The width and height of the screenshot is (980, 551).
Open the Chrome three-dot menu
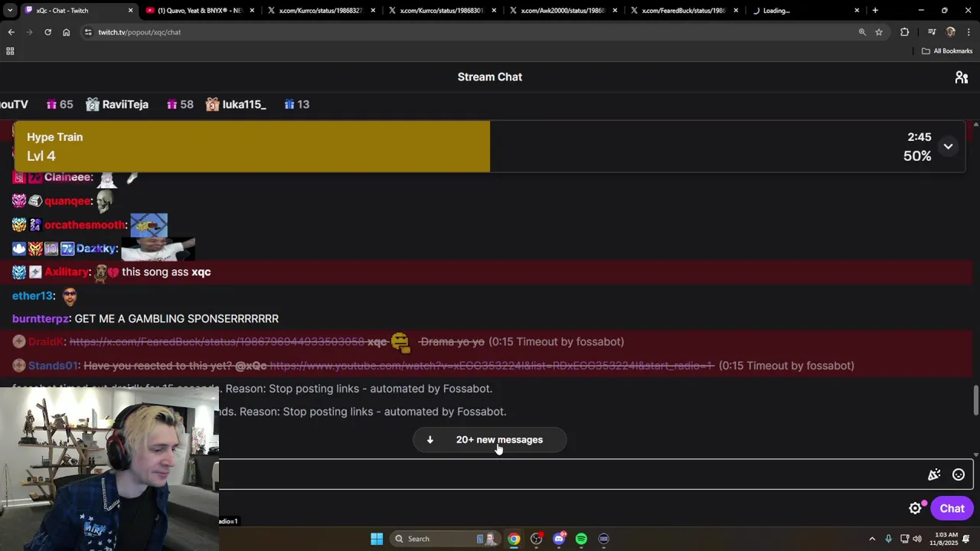pos(969,32)
